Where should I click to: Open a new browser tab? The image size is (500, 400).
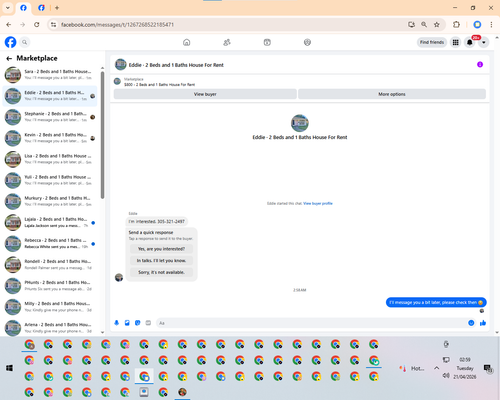(57, 8)
